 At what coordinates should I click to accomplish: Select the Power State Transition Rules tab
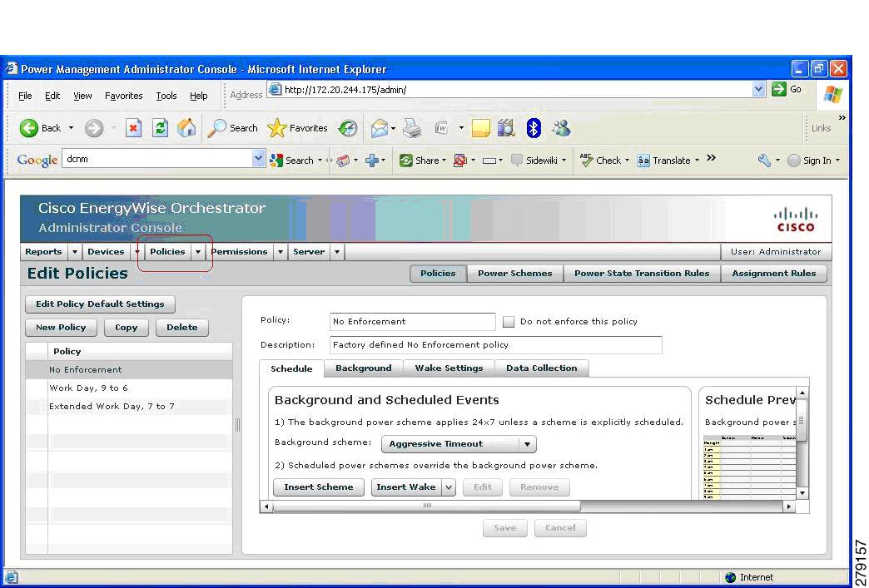pyautogui.click(x=642, y=274)
